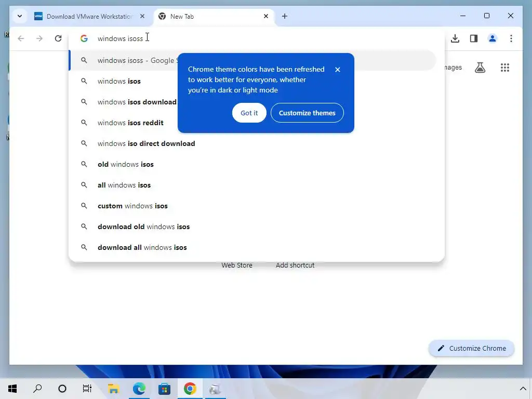The width and height of the screenshot is (532, 399).
Task: Select suggestion windows isoss - Google Search
Action: [x=252, y=60]
